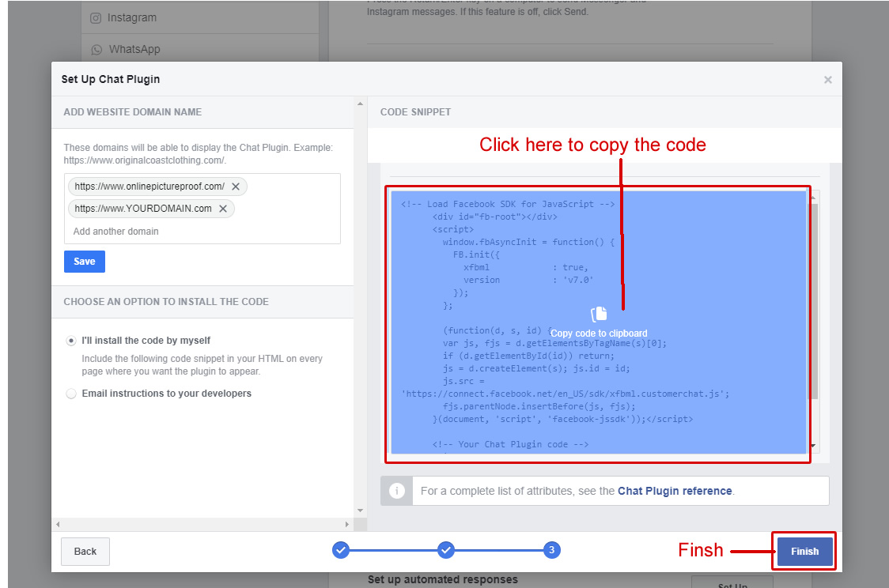Click 'Load Facebook SDK for JavaScript' comment line

[x=508, y=204]
